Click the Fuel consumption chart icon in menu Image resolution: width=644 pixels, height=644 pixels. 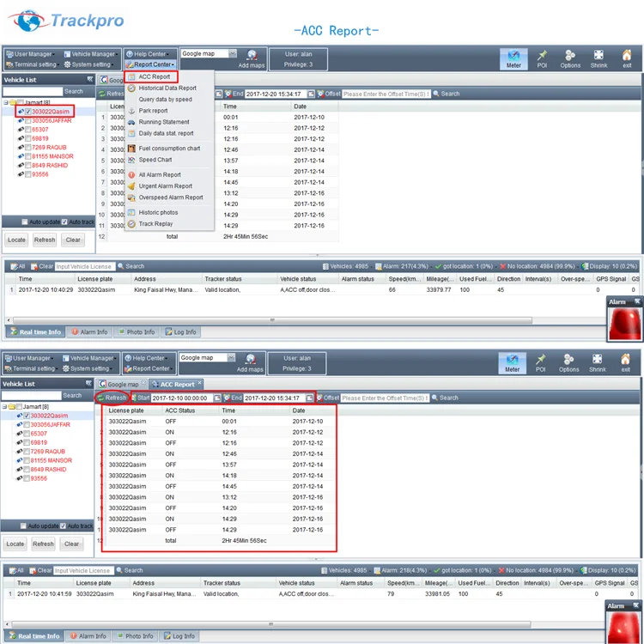[131, 149]
